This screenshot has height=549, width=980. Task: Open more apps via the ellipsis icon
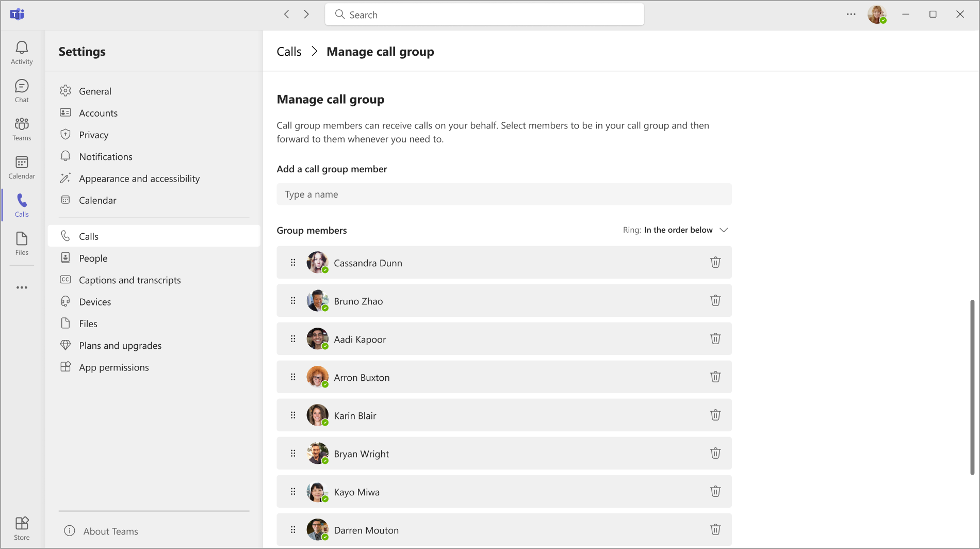point(22,287)
